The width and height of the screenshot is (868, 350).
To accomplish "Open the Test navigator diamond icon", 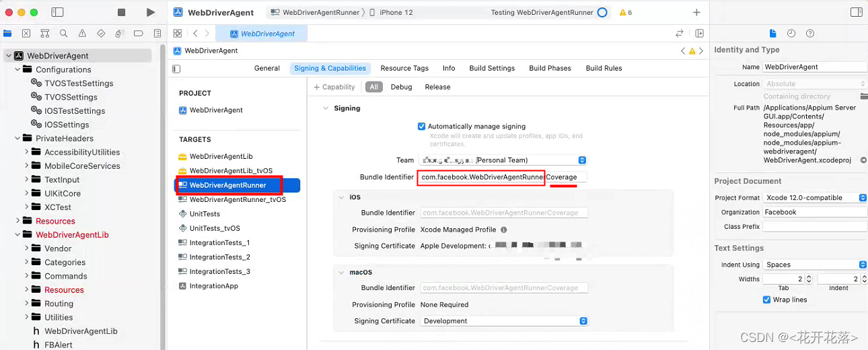I will tap(101, 33).
